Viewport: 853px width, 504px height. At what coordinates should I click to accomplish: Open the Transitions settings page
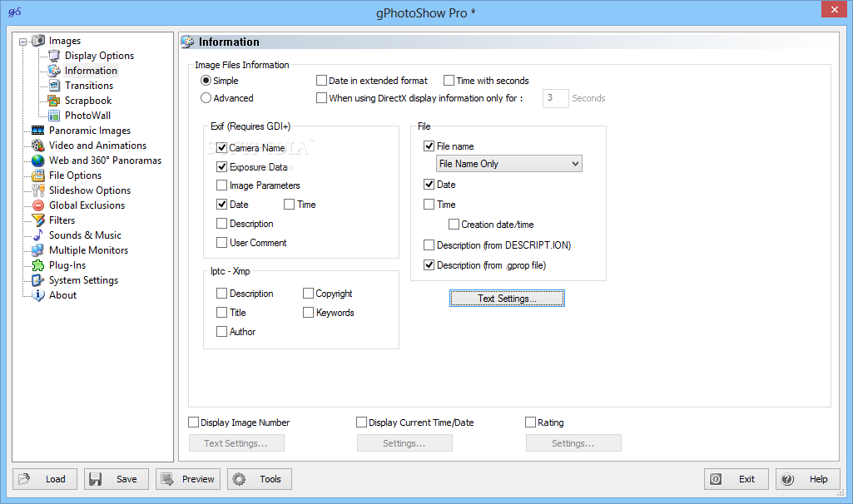click(89, 86)
